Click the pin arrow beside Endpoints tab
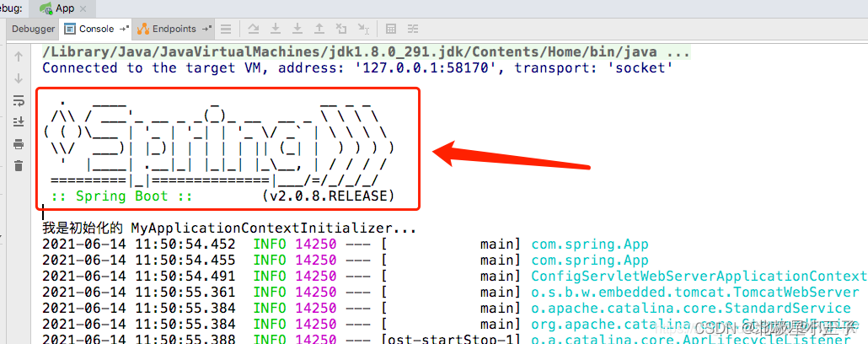The height and width of the screenshot is (344, 868). pyautogui.click(x=206, y=29)
